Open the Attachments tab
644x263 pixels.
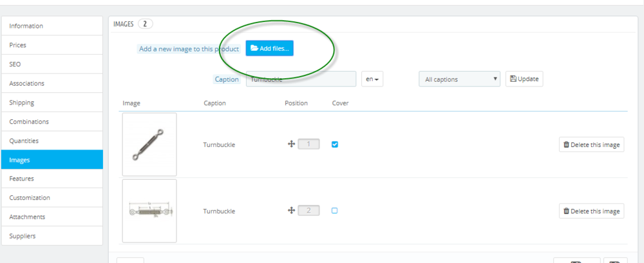click(52, 217)
